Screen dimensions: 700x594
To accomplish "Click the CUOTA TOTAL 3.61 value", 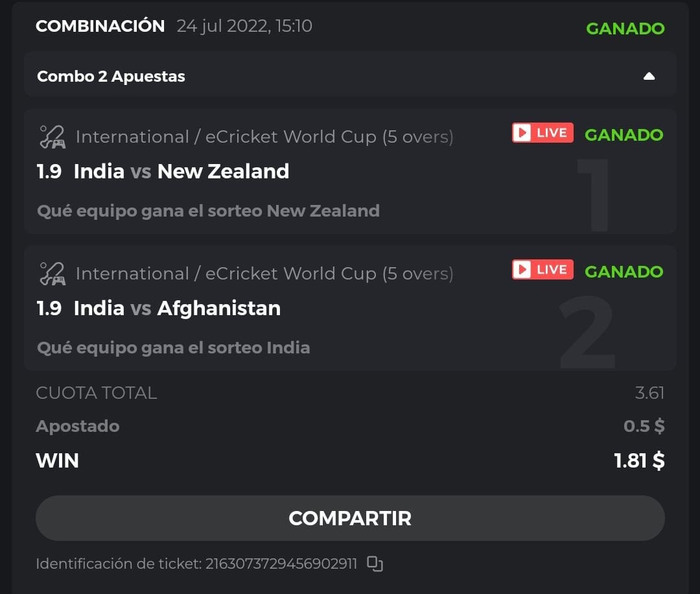I will coord(649,393).
